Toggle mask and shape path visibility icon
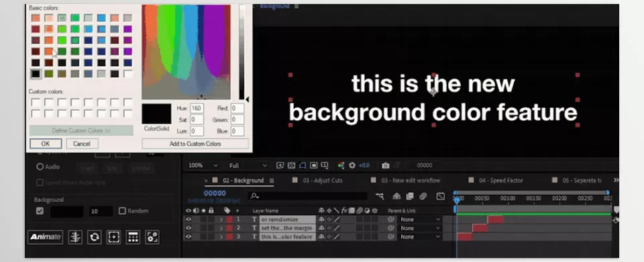 [303, 165]
